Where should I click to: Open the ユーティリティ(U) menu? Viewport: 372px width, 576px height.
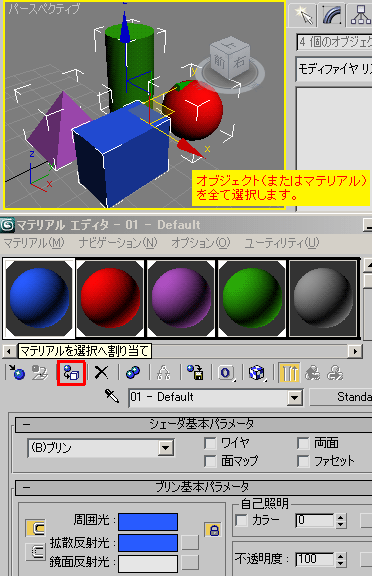[282, 243]
